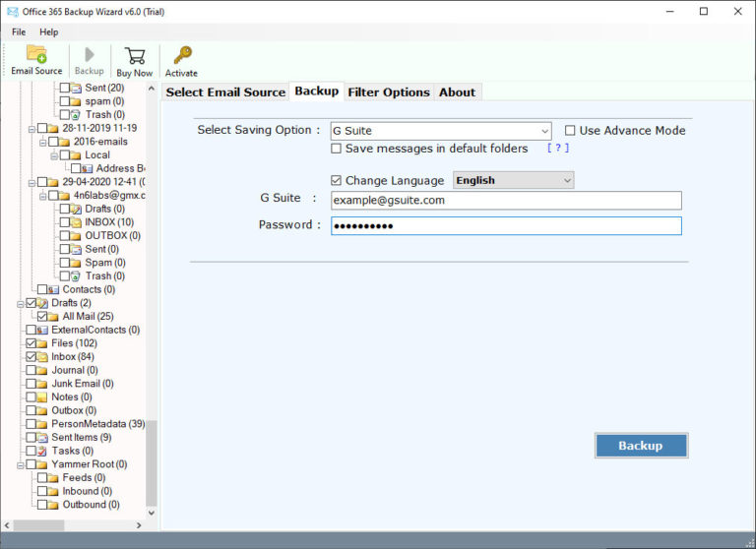756x549 pixels.
Task: Collapse the Yammer Root (0) node
Action: point(21,465)
